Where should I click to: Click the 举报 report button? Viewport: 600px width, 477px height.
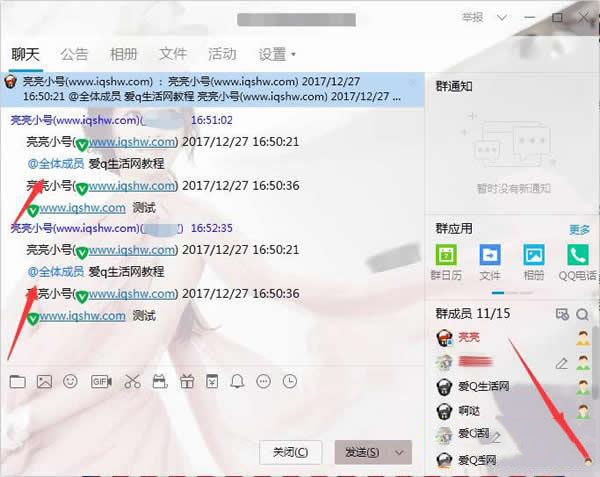pyautogui.click(x=473, y=18)
